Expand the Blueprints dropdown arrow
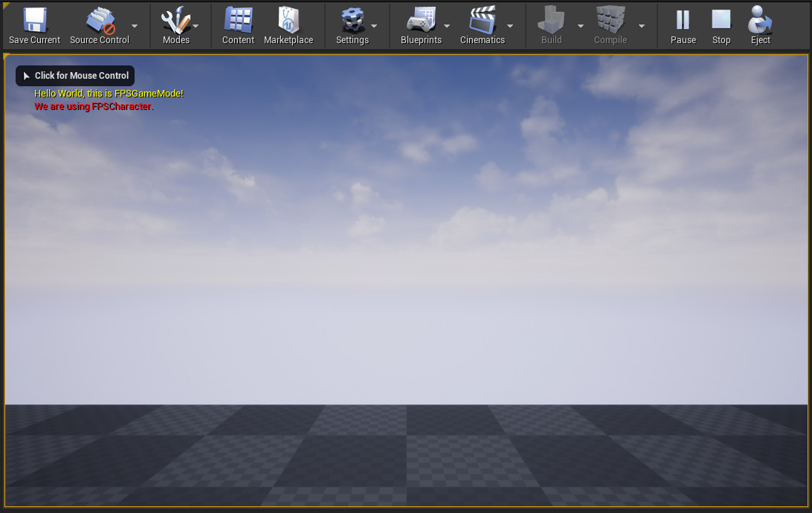812x513 pixels. (x=447, y=26)
